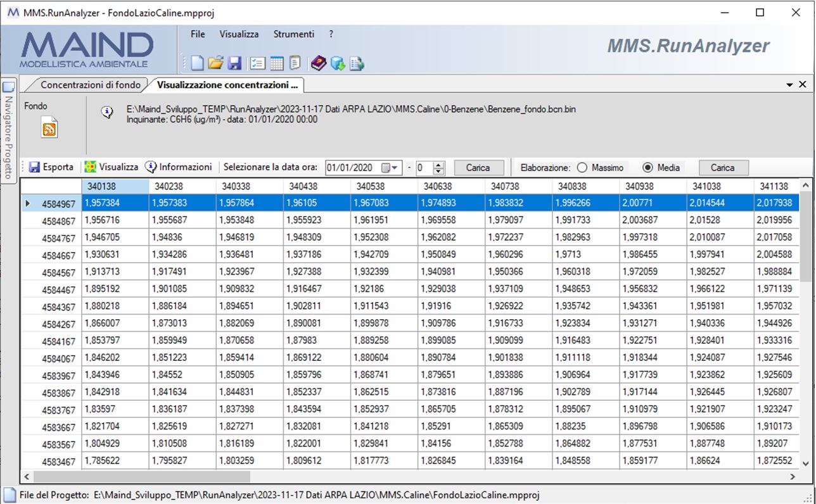Click the Visualizza toolbar button label

pos(118,167)
